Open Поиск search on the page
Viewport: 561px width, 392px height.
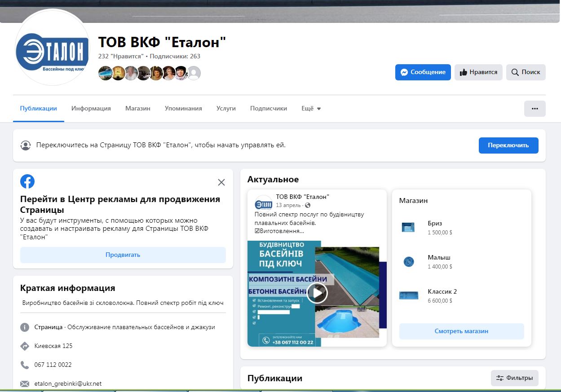(526, 72)
